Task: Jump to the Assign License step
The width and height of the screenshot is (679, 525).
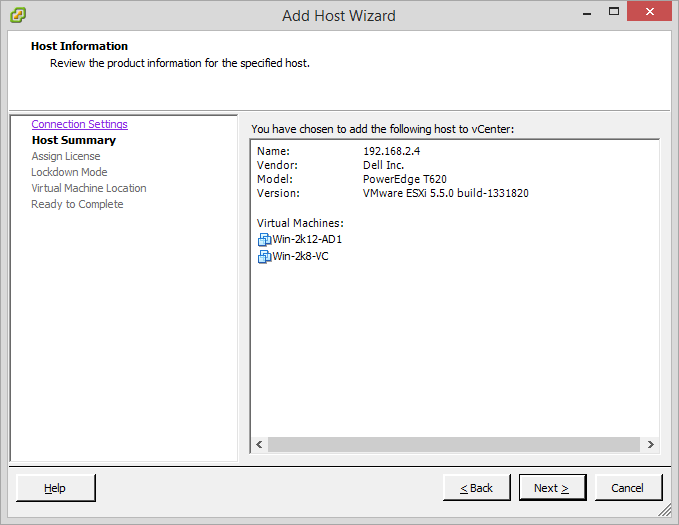Action: click(x=65, y=156)
